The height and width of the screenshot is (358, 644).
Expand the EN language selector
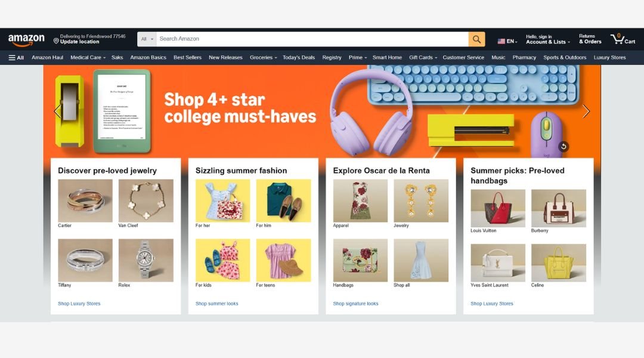[507, 41]
